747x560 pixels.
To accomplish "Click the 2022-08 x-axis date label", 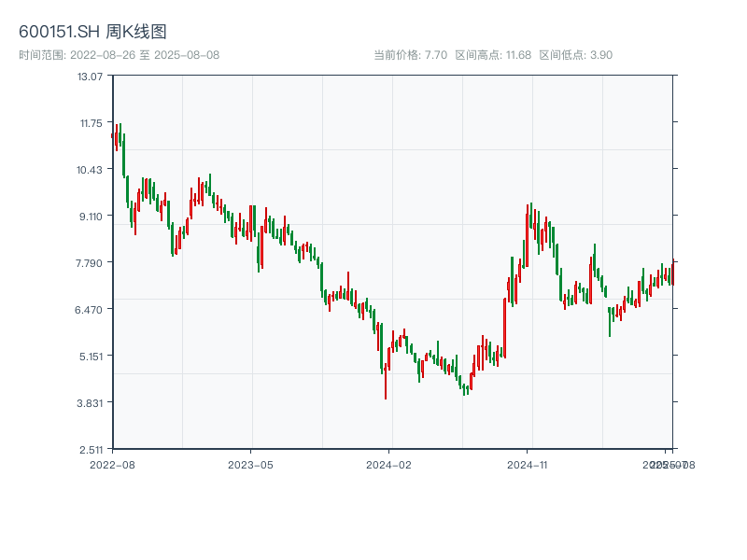I will 112,464.
